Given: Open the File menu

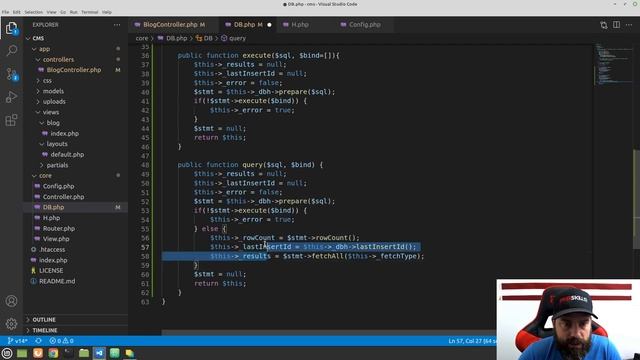Looking at the screenshot, I should 5,12.
